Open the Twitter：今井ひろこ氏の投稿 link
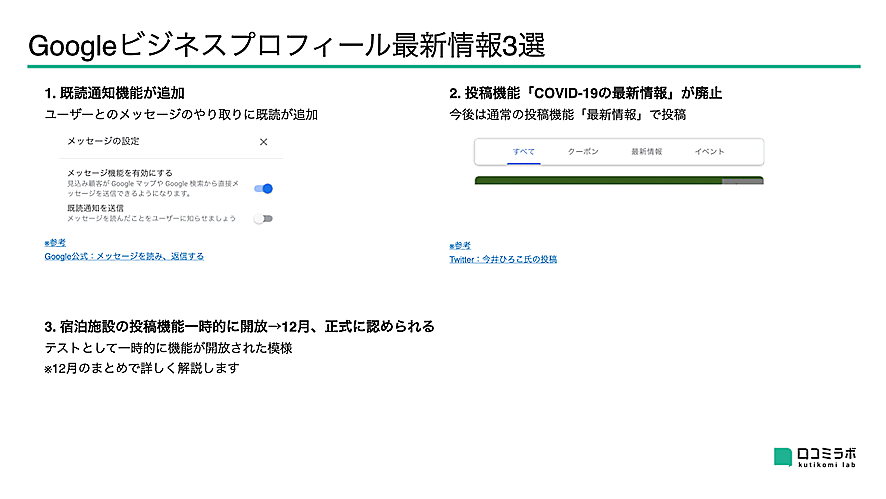This screenshot has width=886, height=499. click(x=503, y=259)
